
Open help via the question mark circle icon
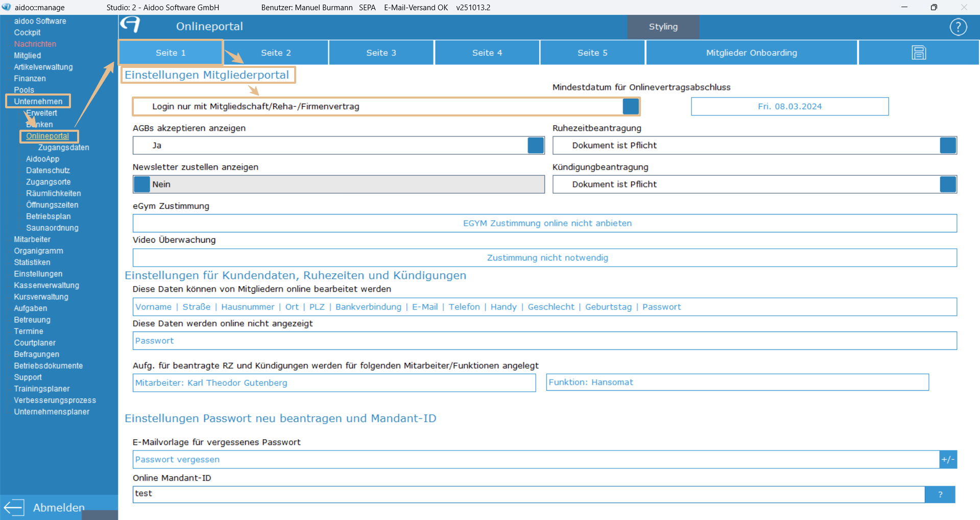(958, 27)
